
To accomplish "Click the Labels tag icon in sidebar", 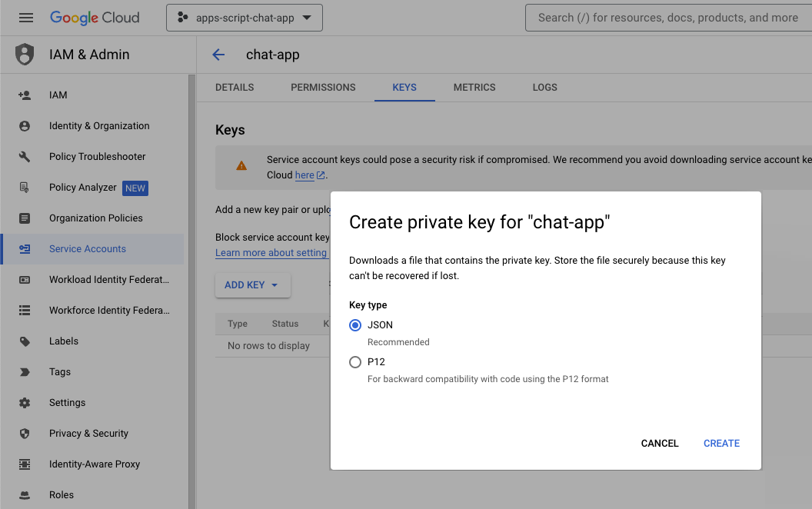I will pos(25,341).
